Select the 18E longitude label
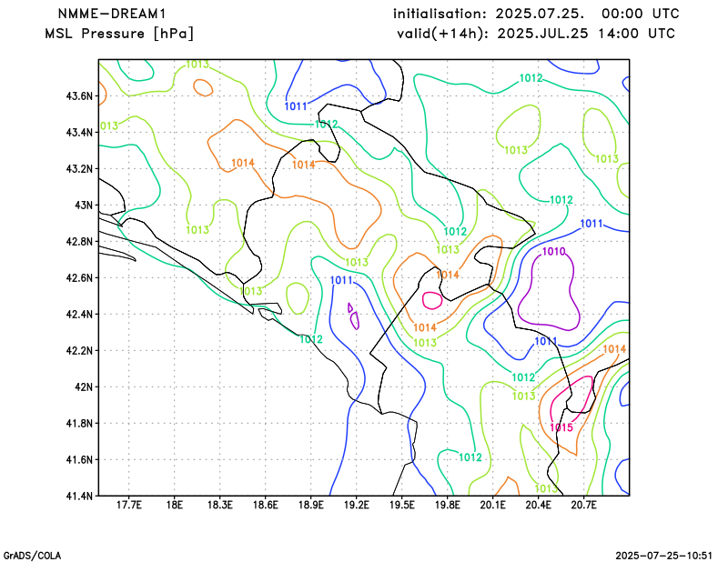 click(175, 505)
